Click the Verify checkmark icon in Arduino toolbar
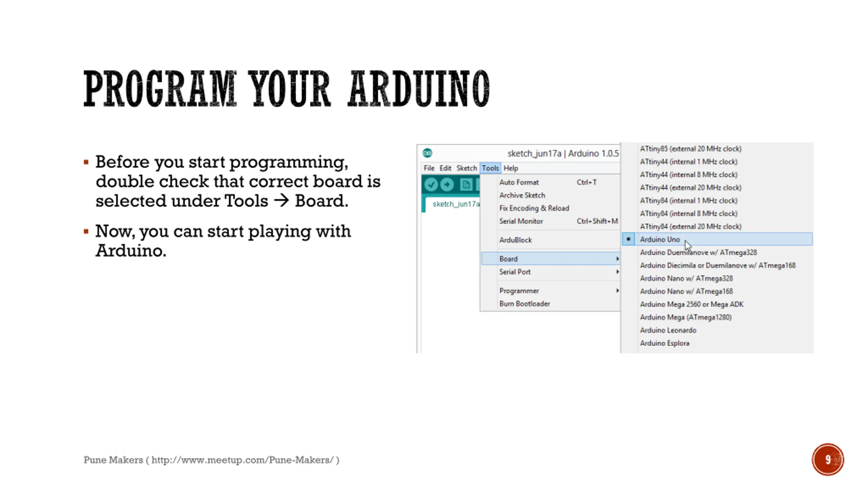This screenshot has height=488, width=868. click(x=431, y=185)
